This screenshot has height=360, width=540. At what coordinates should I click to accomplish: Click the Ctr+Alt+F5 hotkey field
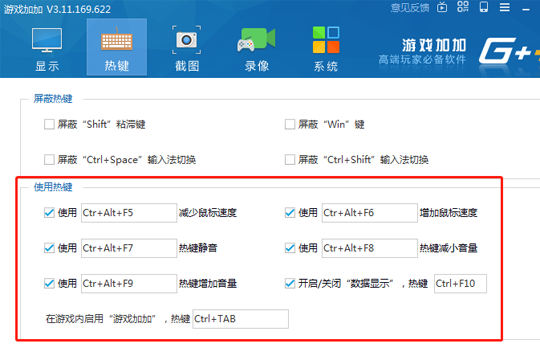[129, 213]
